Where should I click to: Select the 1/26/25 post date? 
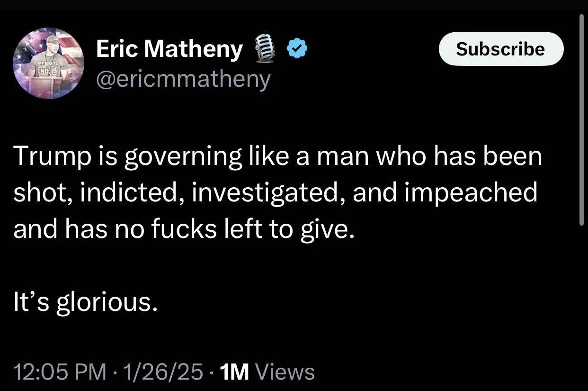163,372
